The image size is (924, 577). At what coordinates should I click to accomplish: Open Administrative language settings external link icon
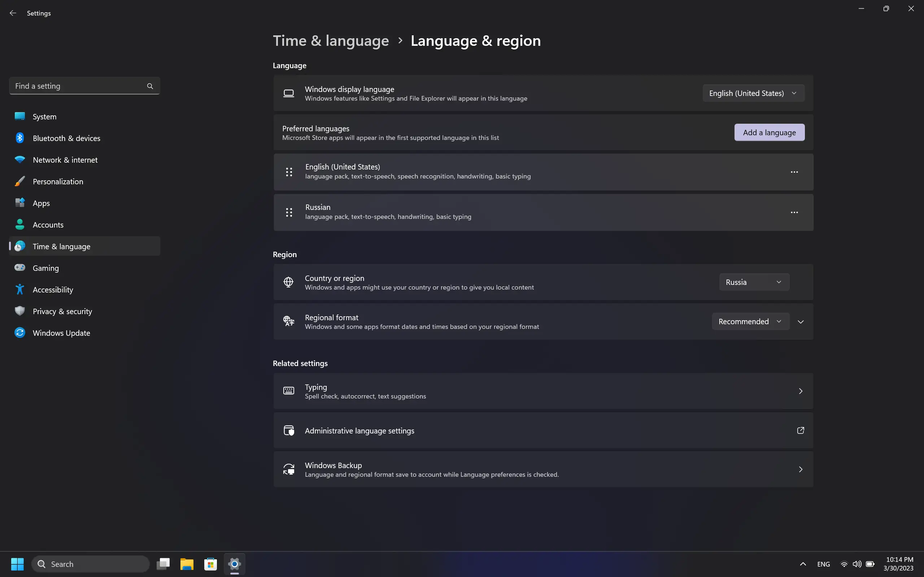(x=800, y=431)
